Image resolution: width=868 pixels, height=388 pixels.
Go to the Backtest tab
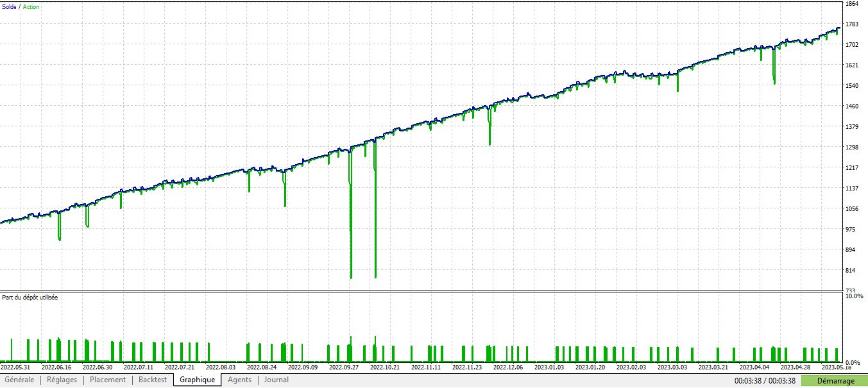click(x=153, y=380)
